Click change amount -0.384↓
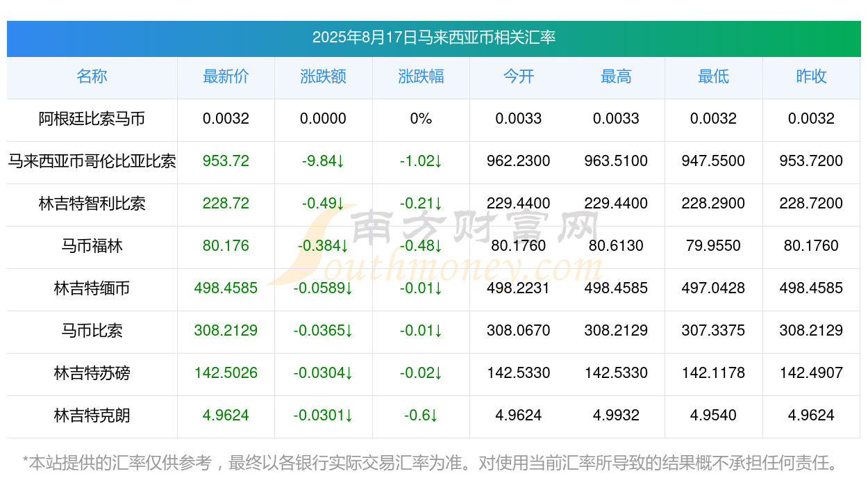The image size is (868, 485). 323,246
